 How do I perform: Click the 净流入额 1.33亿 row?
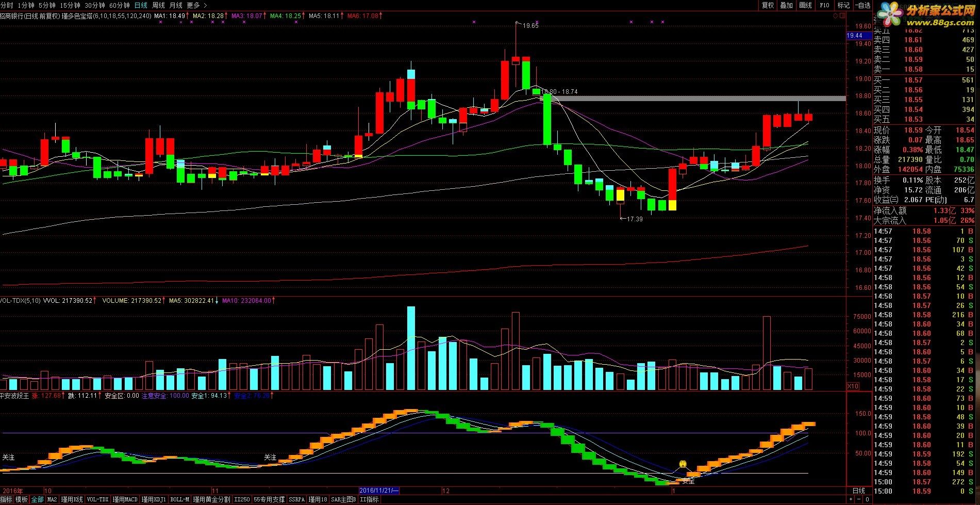point(924,210)
